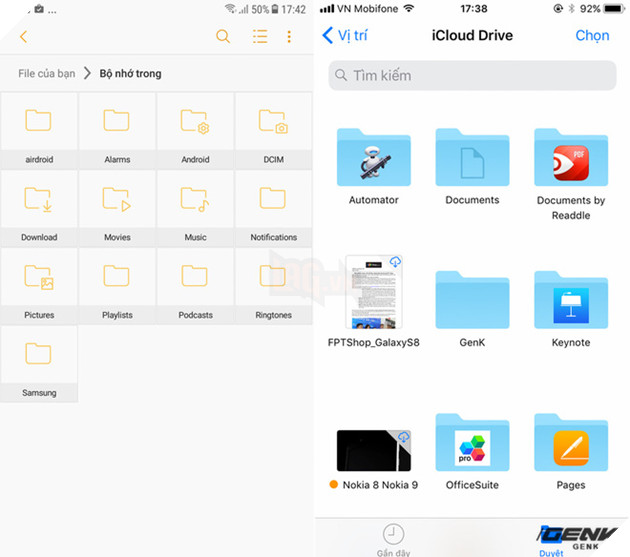The image size is (630, 557).
Task: Tap the iPhone 92% battery indicator
Action: (602, 8)
